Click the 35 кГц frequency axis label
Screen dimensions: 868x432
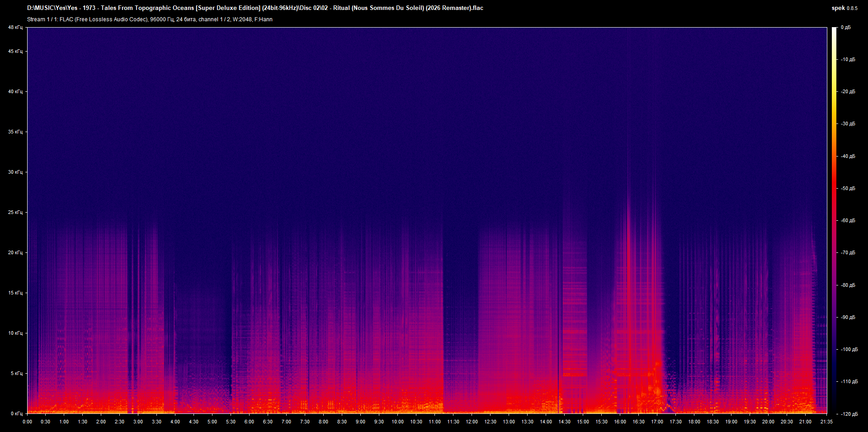15,132
